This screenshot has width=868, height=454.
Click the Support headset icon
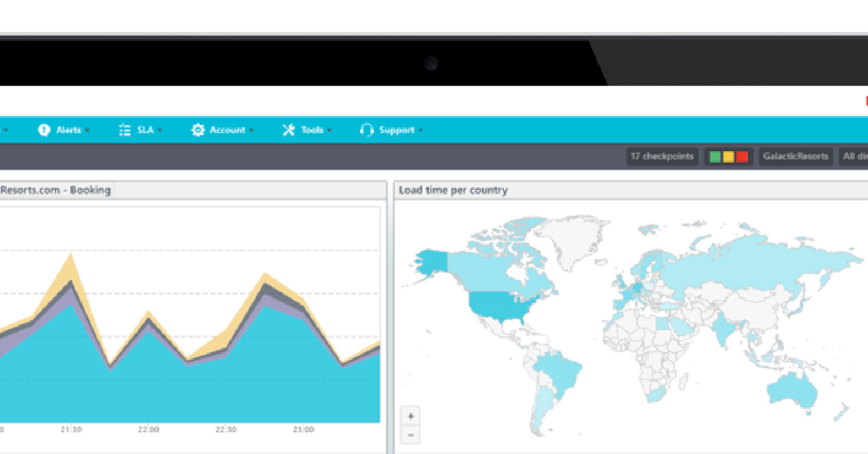click(x=367, y=129)
